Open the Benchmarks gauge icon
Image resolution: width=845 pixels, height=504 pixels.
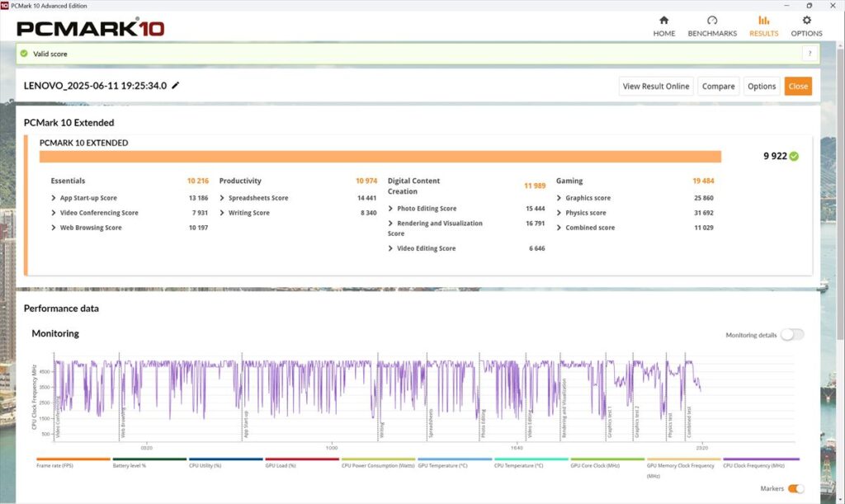712,21
